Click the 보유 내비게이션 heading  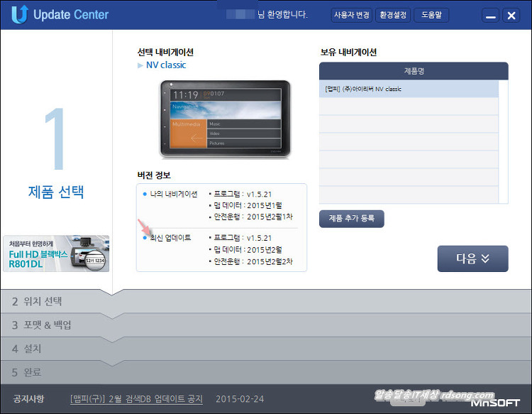click(x=348, y=53)
